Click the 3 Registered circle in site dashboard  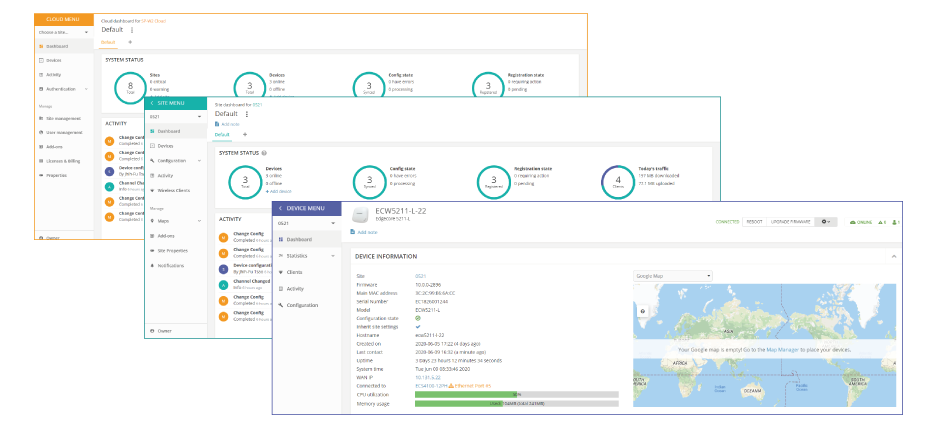coord(493,181)
